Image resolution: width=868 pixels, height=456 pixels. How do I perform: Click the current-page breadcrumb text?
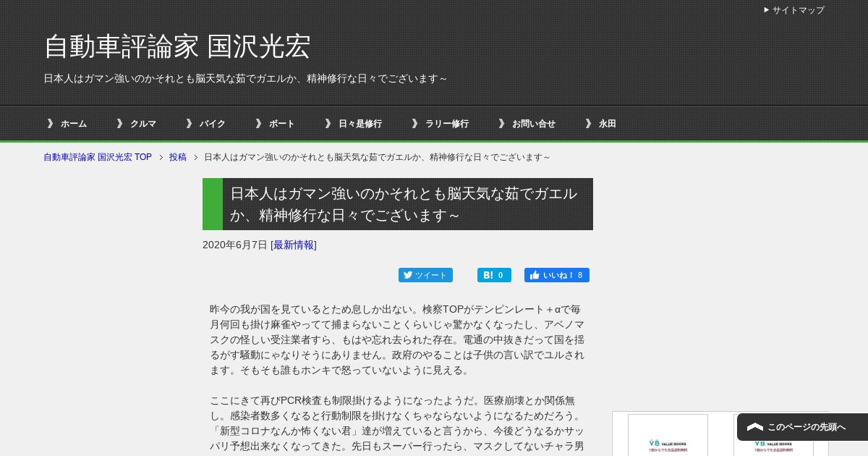pos(377,157)
